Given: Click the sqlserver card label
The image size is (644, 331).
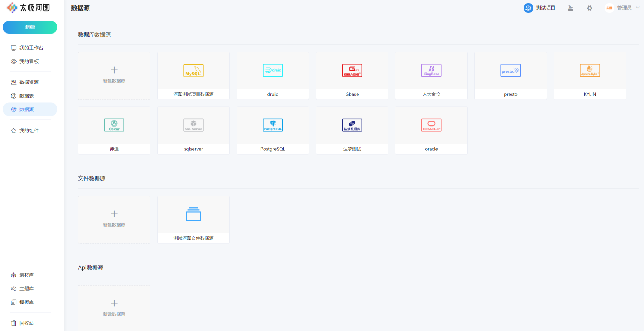Looking at the screenshot, I should 193,149.
